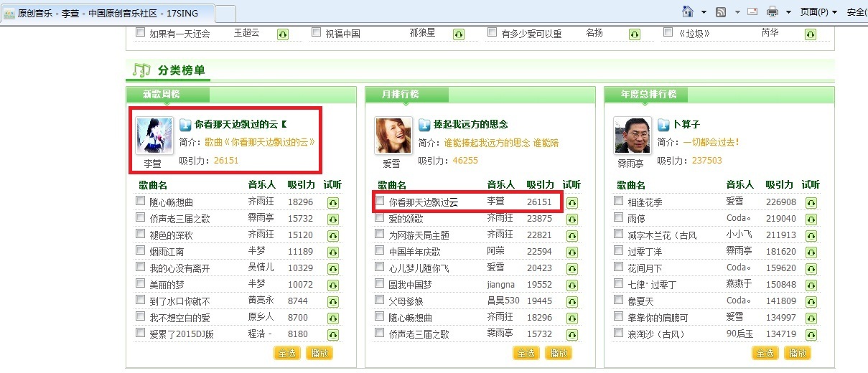This screenshot has width=868, height=373.
Task: Listen to 相逢花季 via headphone icon
Action: coord(811,202)
